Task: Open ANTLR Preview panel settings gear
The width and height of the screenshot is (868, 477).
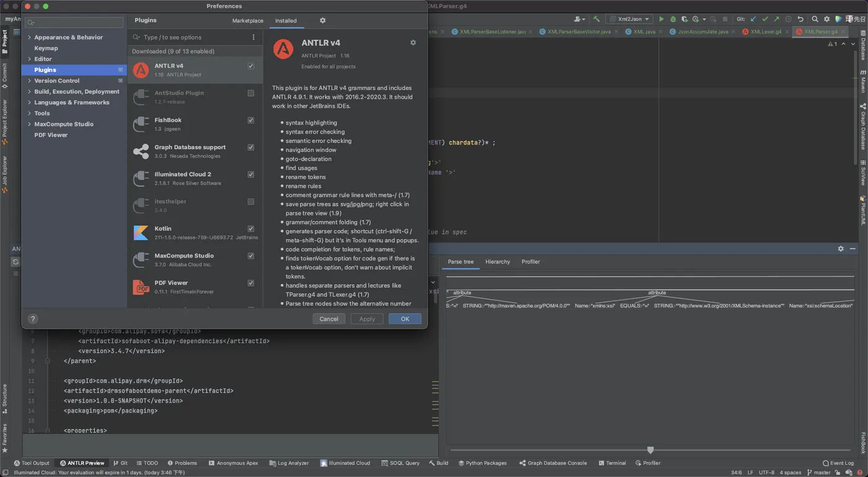Action: click(x=841, y=249)
